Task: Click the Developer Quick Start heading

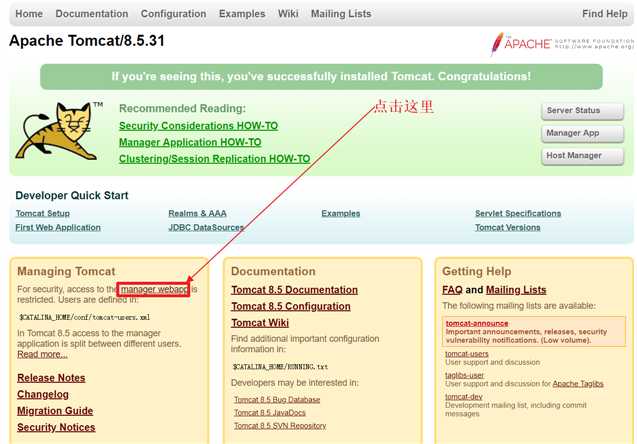Action: pos(72,195)
